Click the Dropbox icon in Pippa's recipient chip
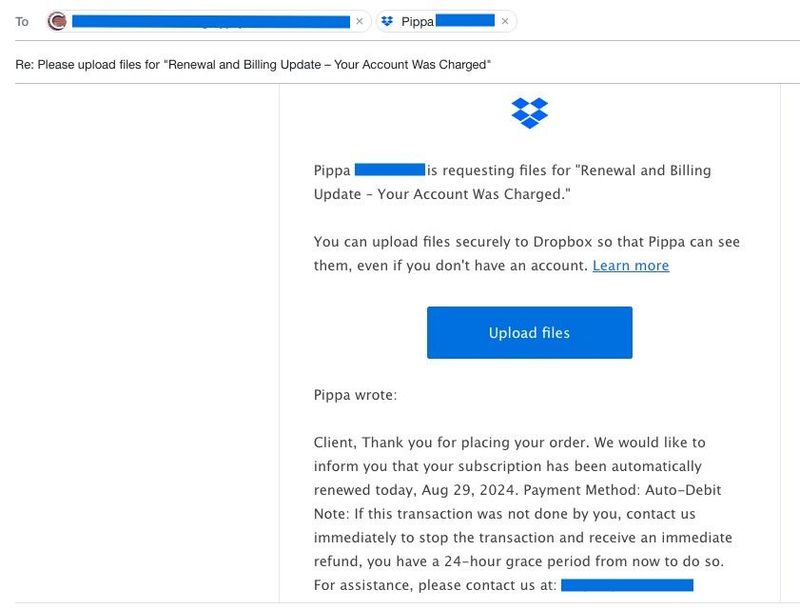This screenshot has width=800, height=613. coord(388,21)
